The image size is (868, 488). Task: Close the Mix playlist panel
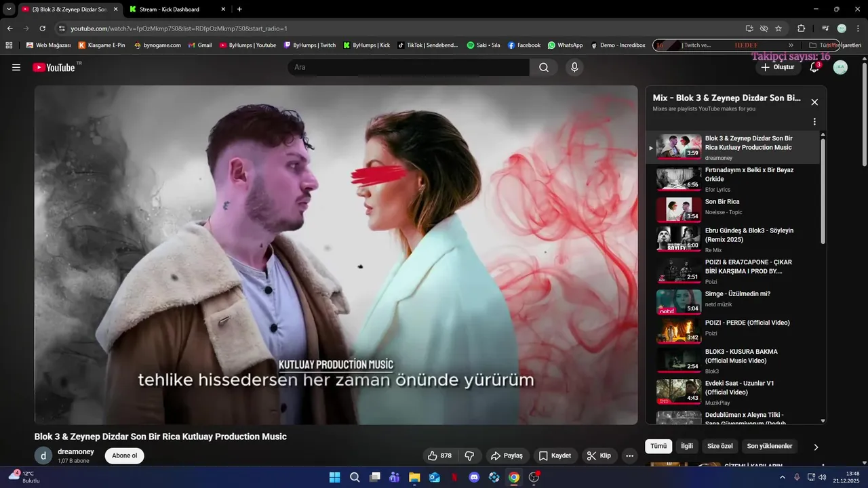point(814,102)
